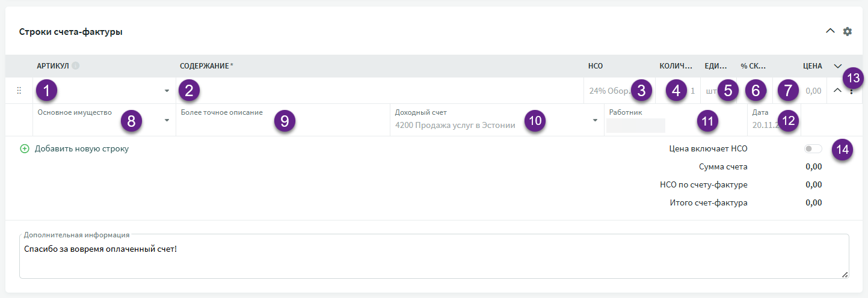Open the Основное имущество dropdown
Image resolution: width=868 pixels, height=298 pixels.
167,120
